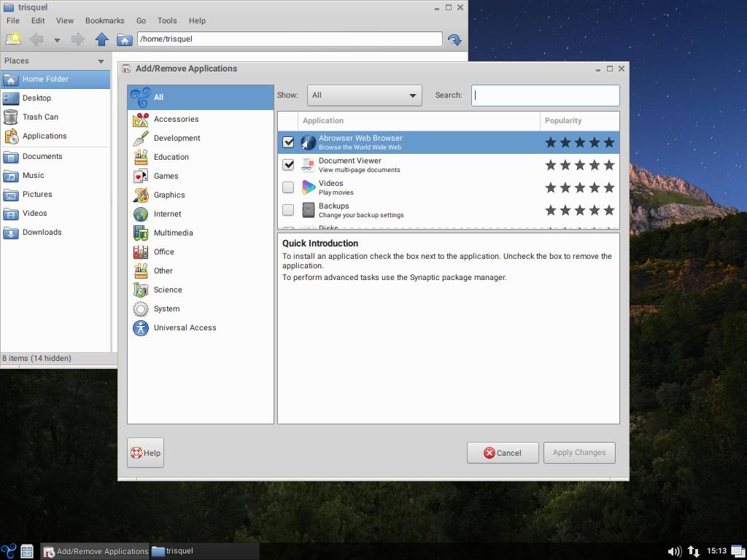Check the Backups application checkbox
The image size is (747, 560).
pyautogui.click(x=288, y=210)
